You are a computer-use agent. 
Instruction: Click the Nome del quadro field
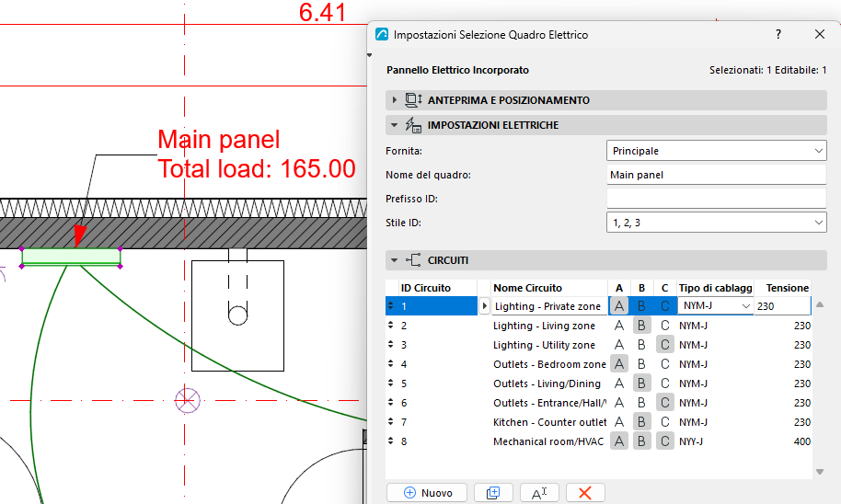717,175
